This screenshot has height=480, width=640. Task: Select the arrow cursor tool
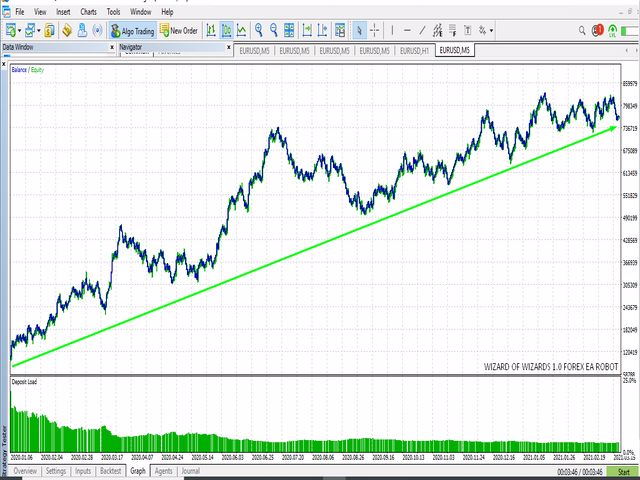(361, 31)
